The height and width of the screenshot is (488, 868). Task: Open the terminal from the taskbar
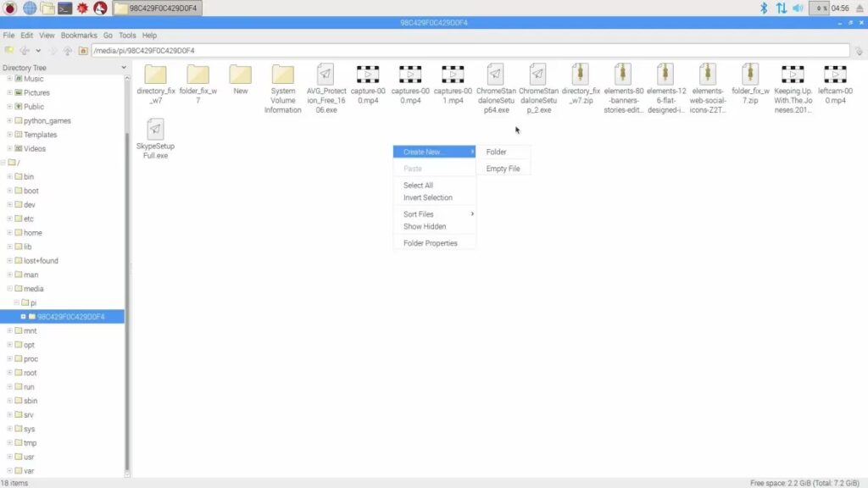point(64,8)
